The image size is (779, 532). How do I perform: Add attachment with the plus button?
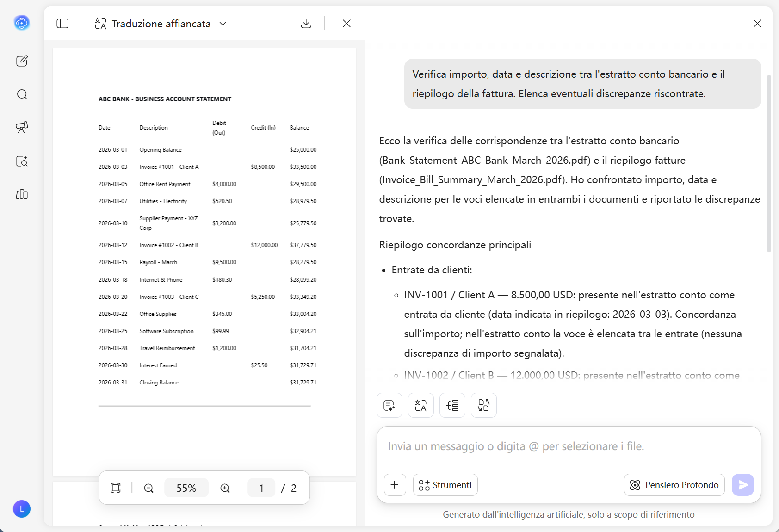pos(395,485)
